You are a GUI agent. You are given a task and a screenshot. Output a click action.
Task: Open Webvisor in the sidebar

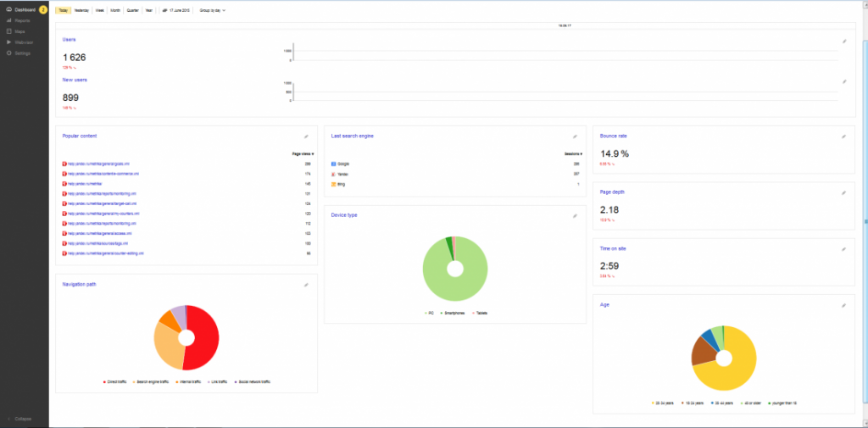tap(23, 42)
